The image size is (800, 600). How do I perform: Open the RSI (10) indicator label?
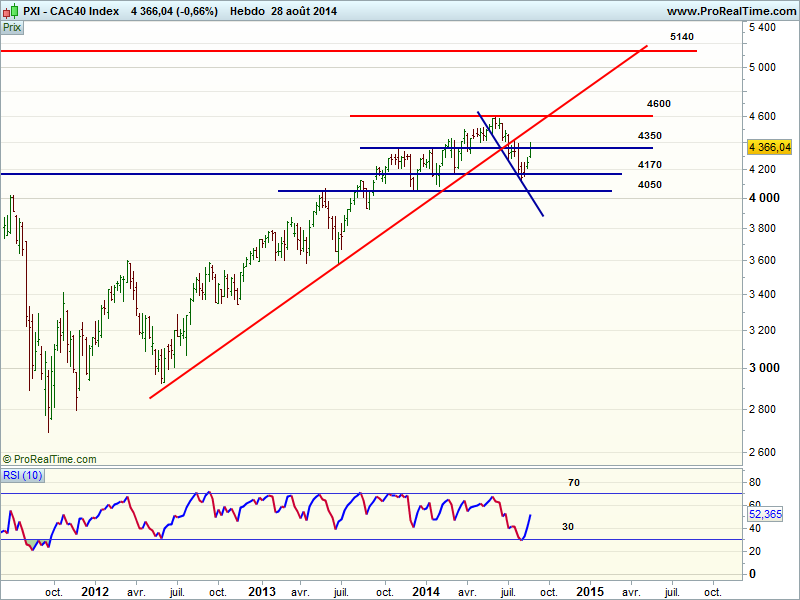coord(23,475)
